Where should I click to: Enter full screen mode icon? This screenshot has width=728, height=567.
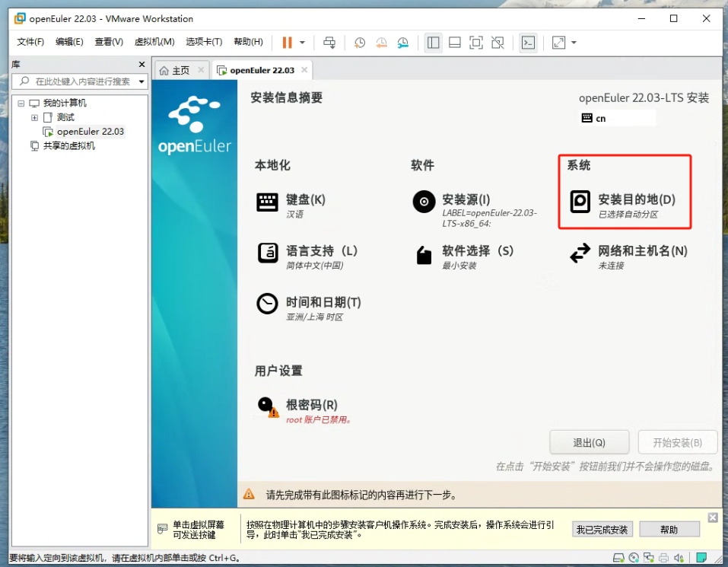point(476,43)
